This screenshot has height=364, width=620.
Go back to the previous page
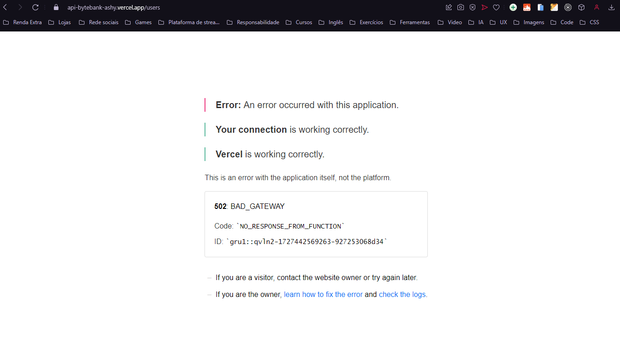(5, 7)
